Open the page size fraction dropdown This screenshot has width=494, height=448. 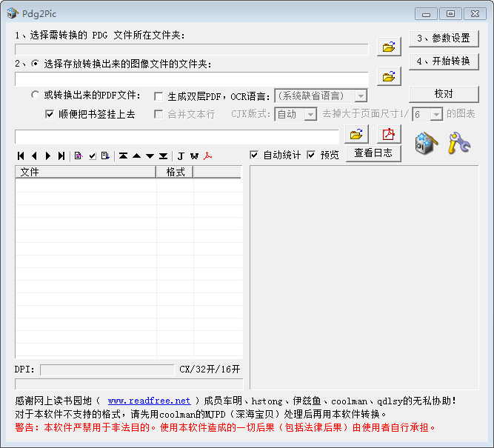coord(436,114)
